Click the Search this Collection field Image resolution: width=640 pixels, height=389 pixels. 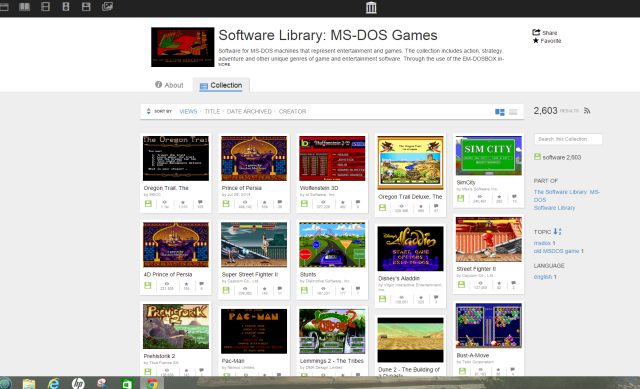tap(568, 139)
